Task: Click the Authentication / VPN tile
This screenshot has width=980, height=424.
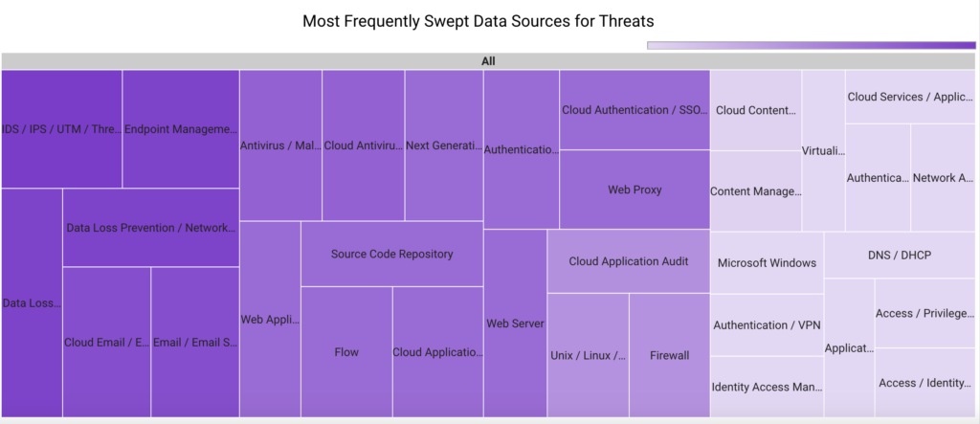Action: tap(767, 325)
